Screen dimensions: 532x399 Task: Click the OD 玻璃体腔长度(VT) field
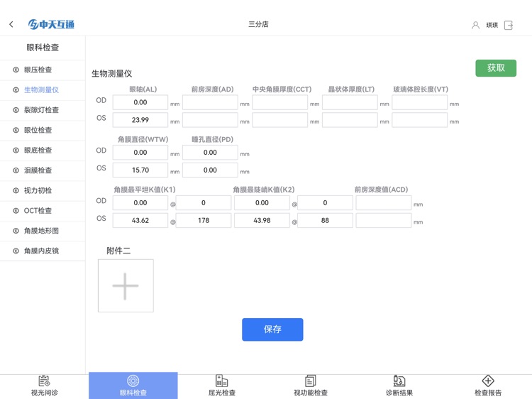click(x=420, y=102)
